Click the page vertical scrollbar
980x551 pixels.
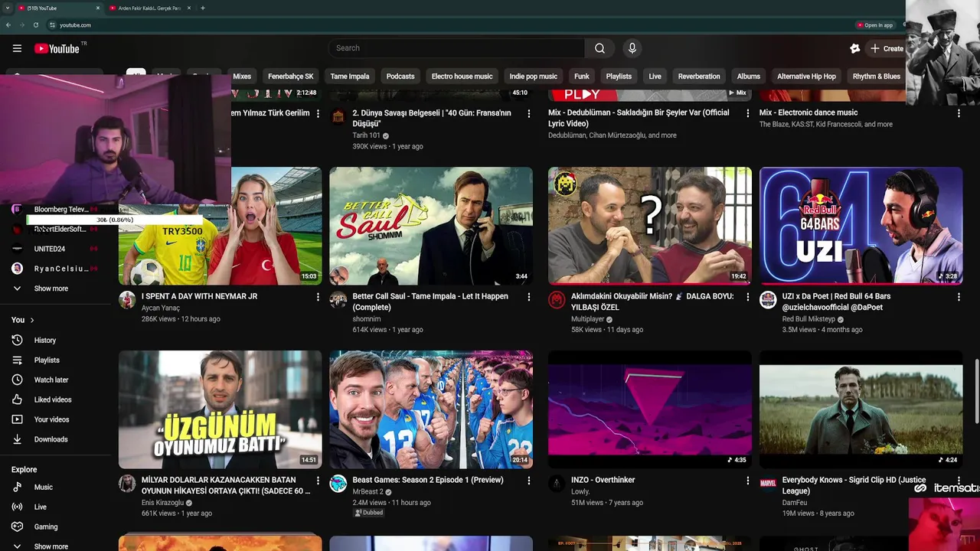coord(976,390)
